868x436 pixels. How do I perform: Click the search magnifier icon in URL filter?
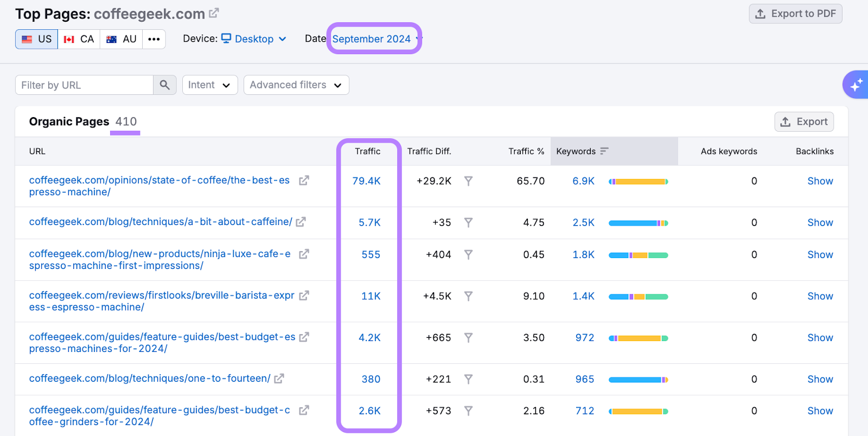point(165,85)
